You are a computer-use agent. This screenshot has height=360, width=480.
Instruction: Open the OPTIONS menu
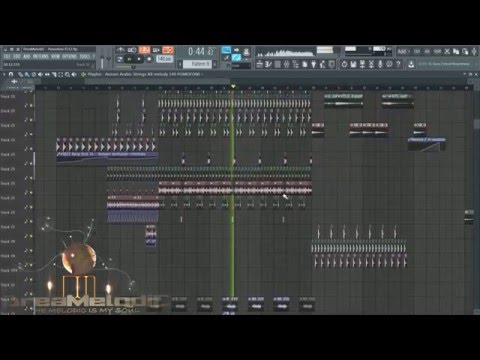[69, 57]
